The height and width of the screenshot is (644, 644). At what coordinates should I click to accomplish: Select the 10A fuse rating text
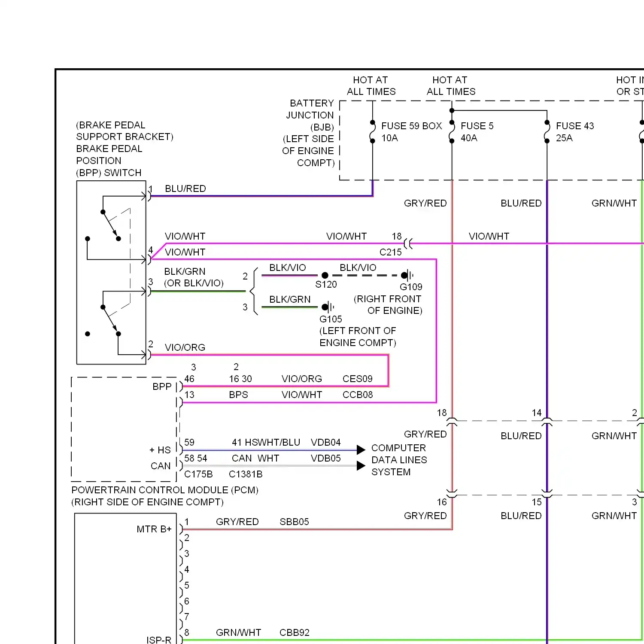coord(390,138)
